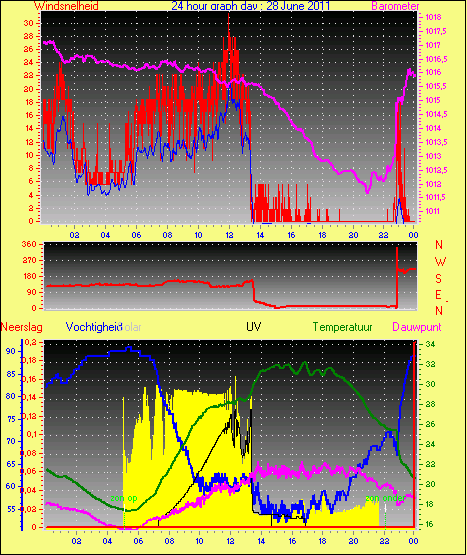Click the 34 temperature scale value
Viewport: 467px width, 555px height.
pos(430,344)
